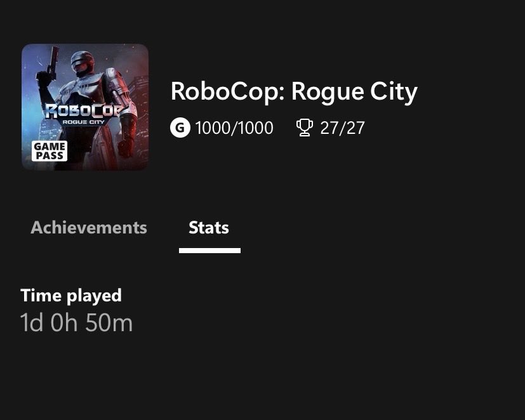Screen dimensions: 525x420
Task: Click the 1000/1000 gamerscore value
Action: (x=234, y=128)
